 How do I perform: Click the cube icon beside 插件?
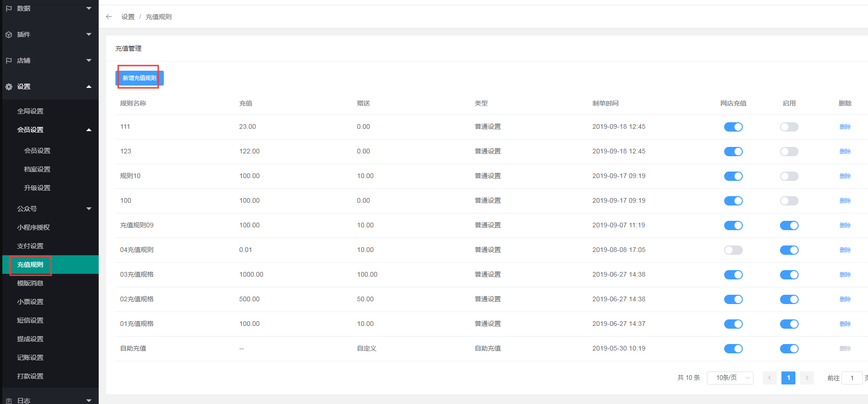9,35
